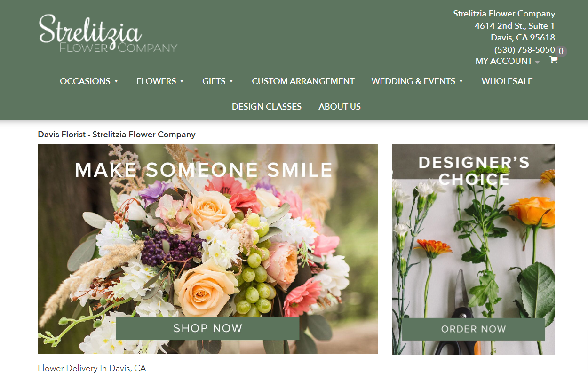588x380 pixels.
Task: Click the Make Someone Smile bouquet banner
Action: click(207, 249)
